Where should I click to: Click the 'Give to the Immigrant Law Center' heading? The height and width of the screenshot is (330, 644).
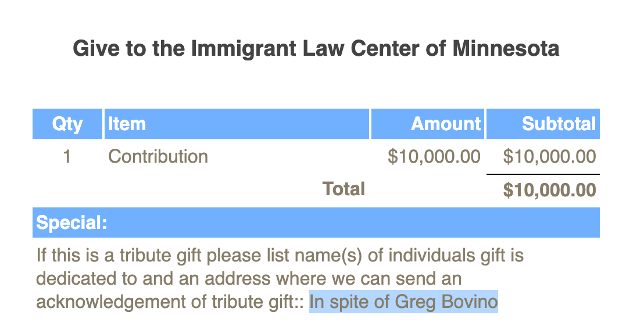tap(316, 48)
